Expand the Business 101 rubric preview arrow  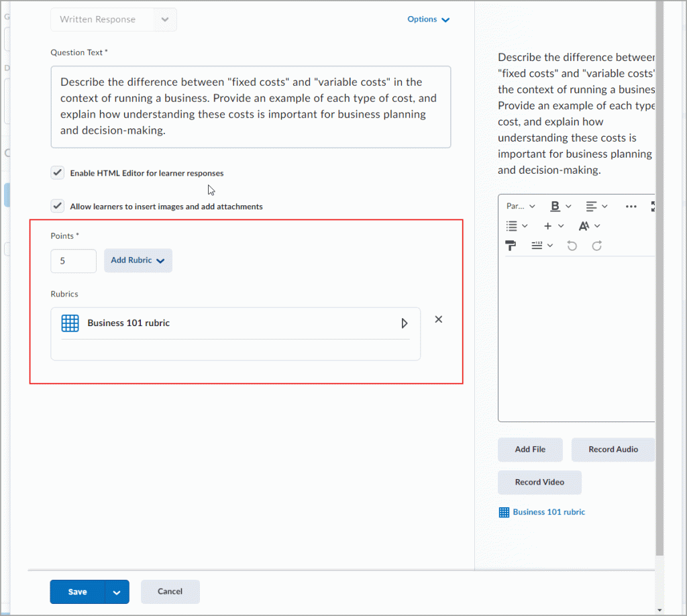404,323
